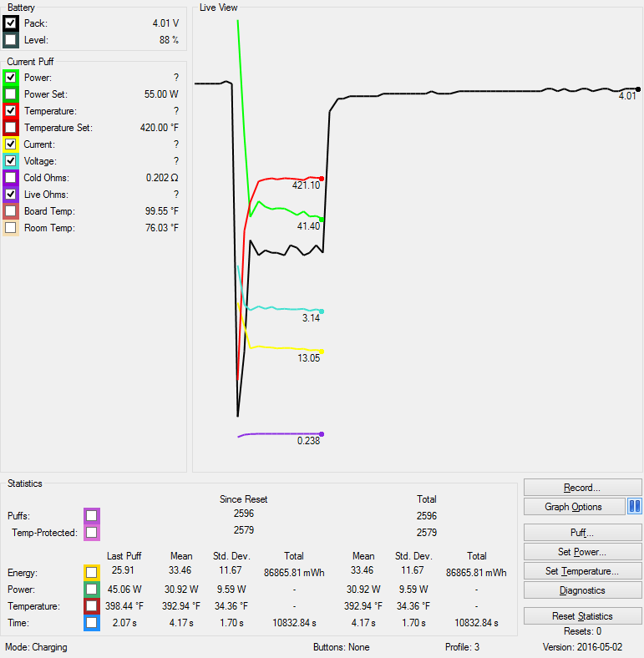Open the Record dialog
This screenshot has height=658, width=644.
[582, 488]
